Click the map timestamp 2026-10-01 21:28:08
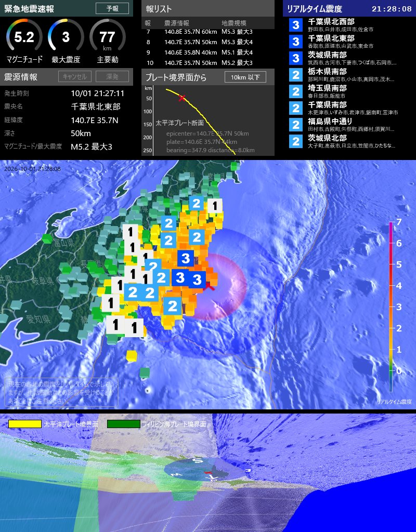Screen dimensions: 416x532 click(32, 169)
